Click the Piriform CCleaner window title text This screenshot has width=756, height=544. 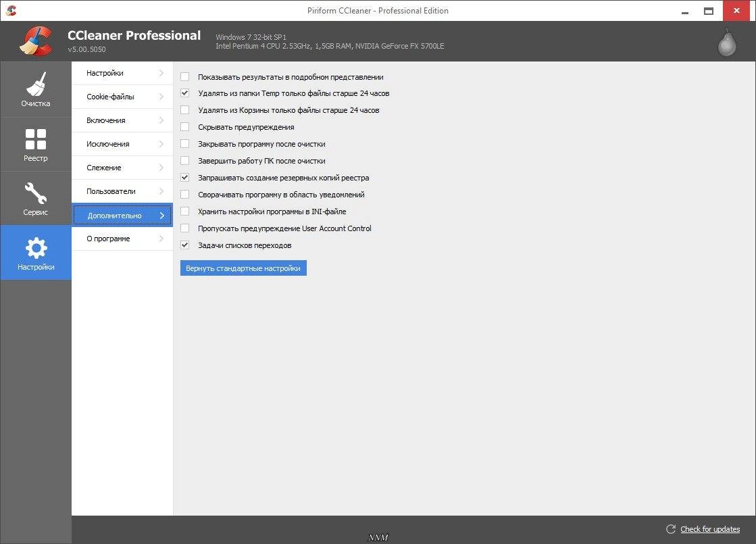378,11
